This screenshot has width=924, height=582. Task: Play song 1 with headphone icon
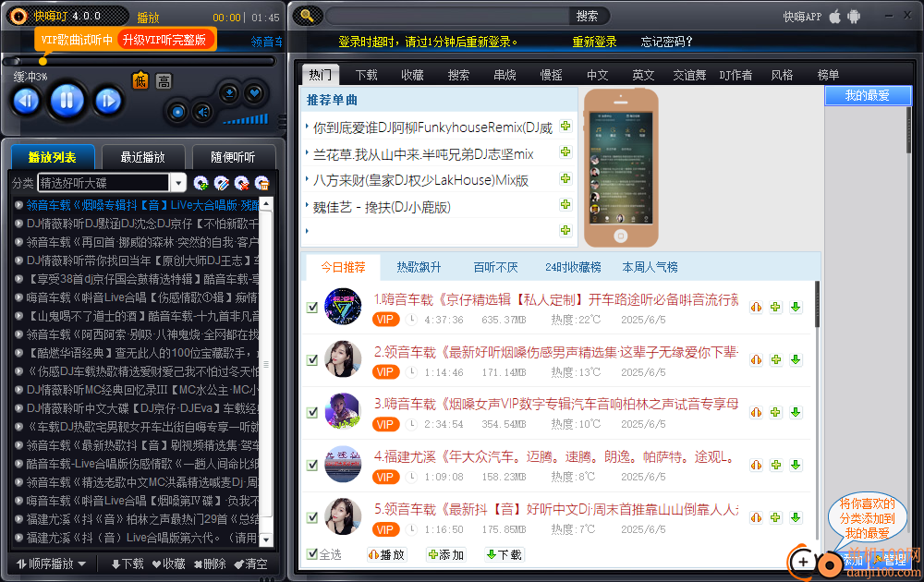pos(756,307)
